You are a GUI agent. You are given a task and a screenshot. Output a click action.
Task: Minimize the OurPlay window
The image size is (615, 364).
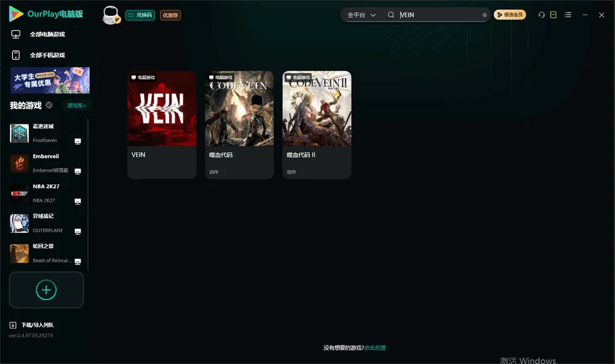coord(585,15)
